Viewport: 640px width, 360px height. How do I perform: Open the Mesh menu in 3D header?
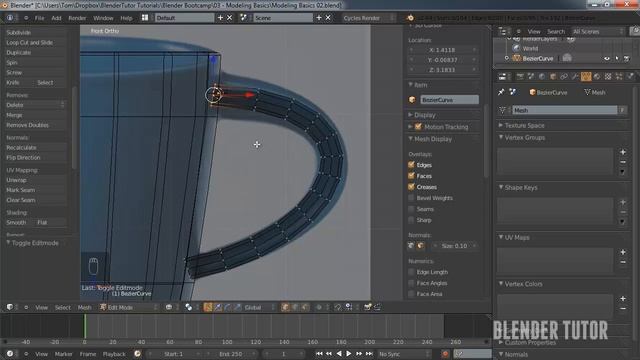[84, 307]
